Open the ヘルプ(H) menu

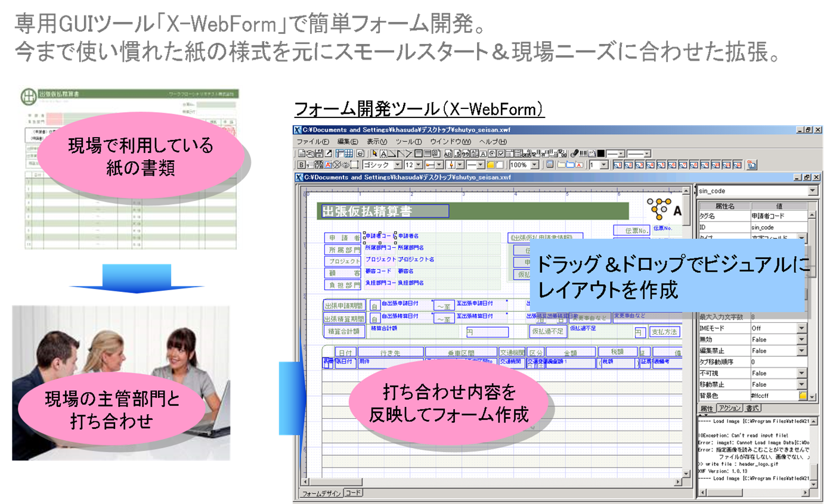(493, 142)
